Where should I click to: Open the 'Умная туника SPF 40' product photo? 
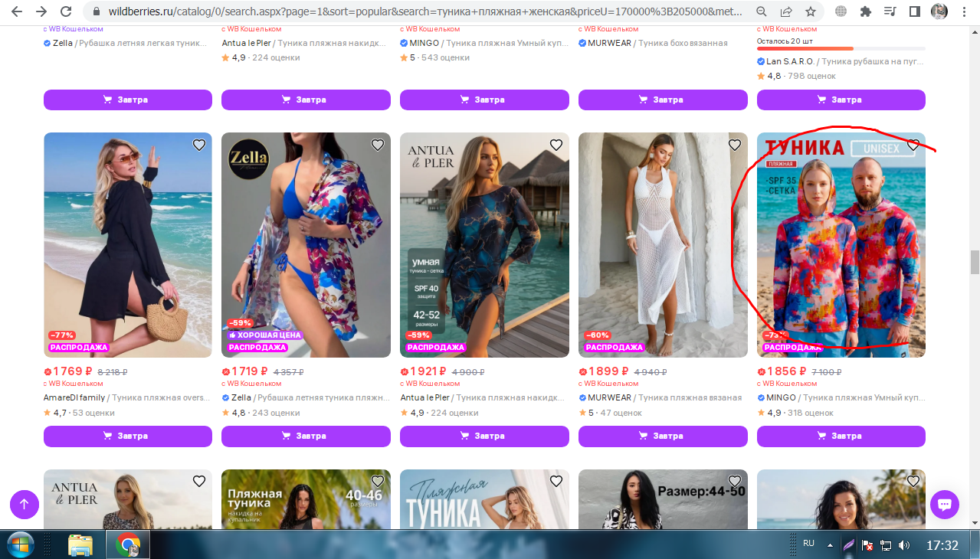484,245
